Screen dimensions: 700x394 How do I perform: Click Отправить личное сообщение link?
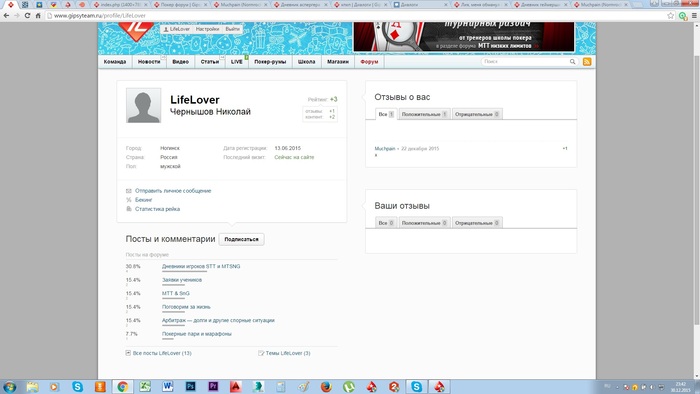[173, 191]
